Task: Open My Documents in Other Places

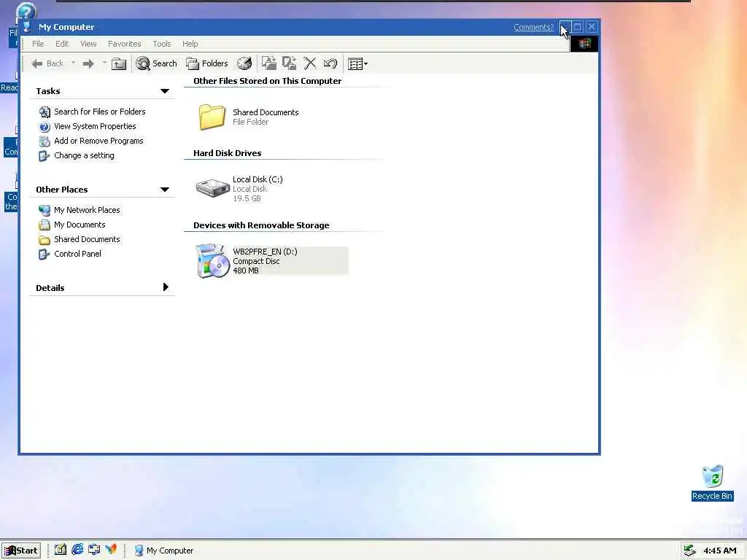Action: click(x=80, y=225)
